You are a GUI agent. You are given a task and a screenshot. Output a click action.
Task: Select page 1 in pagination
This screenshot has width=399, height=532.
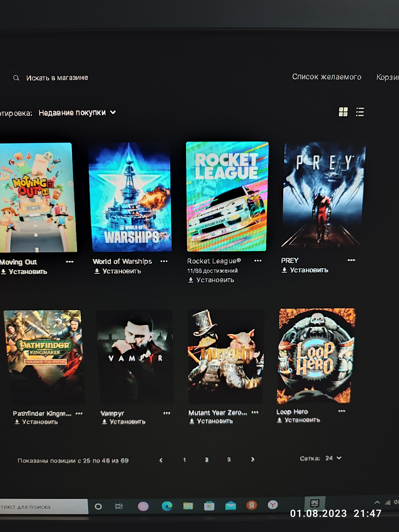point(184,460)
